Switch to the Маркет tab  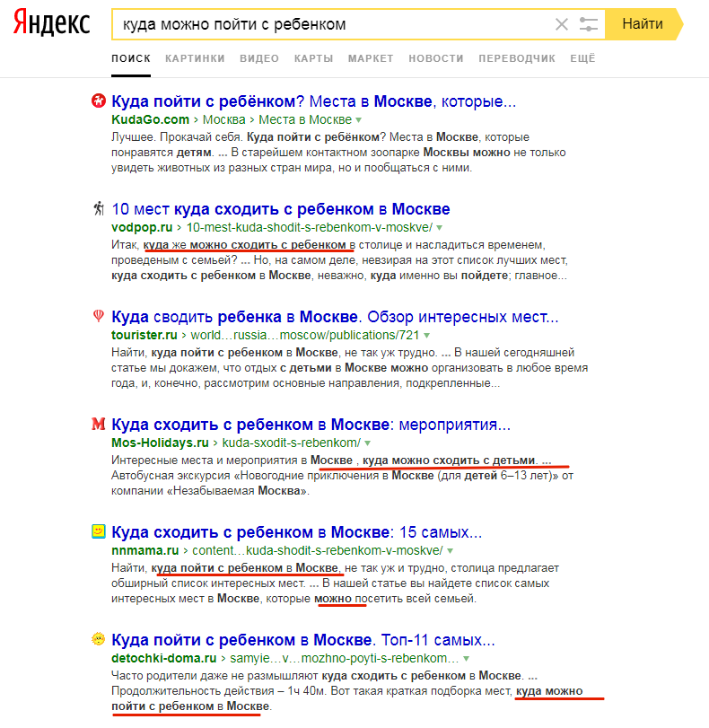(371, 58)
